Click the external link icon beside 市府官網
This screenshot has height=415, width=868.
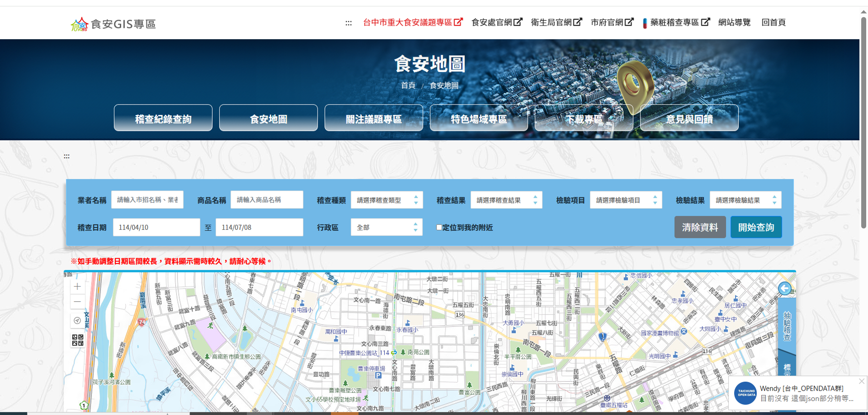[x=630, y=22]
